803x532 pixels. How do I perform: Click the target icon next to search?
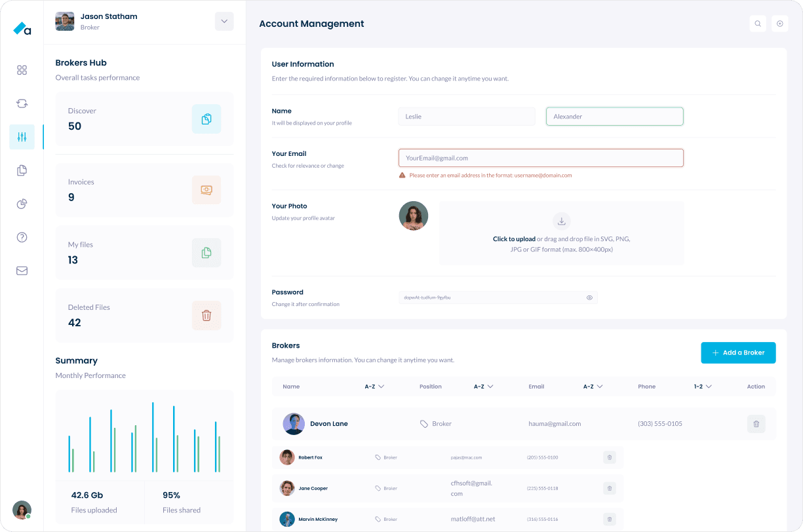point(779,23)
